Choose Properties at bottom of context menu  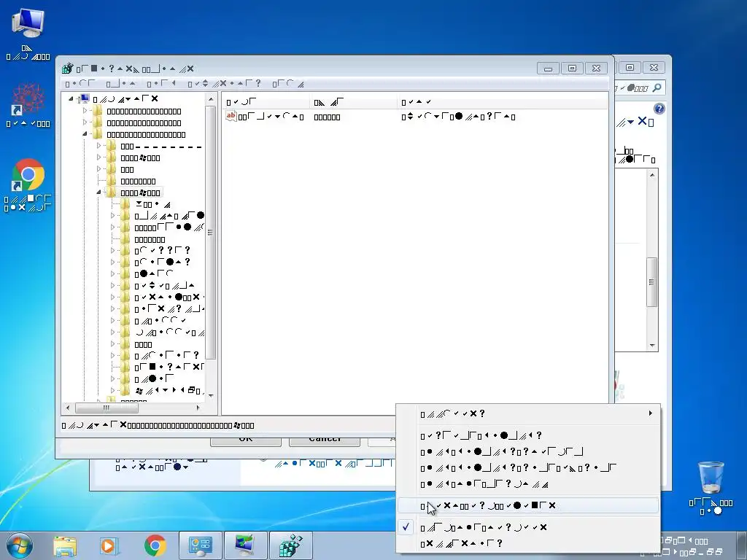click(x=528, y=543)
